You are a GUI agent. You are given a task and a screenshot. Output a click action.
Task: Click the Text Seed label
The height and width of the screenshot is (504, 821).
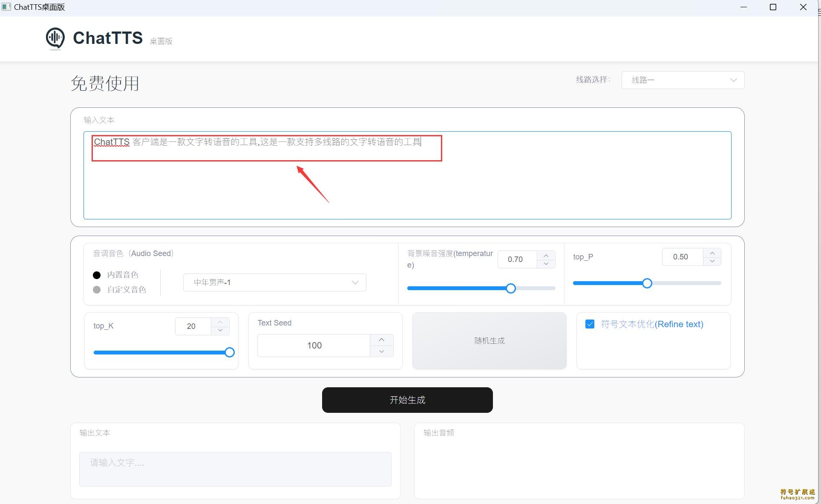pyautogui.click(x=274, y=323)
